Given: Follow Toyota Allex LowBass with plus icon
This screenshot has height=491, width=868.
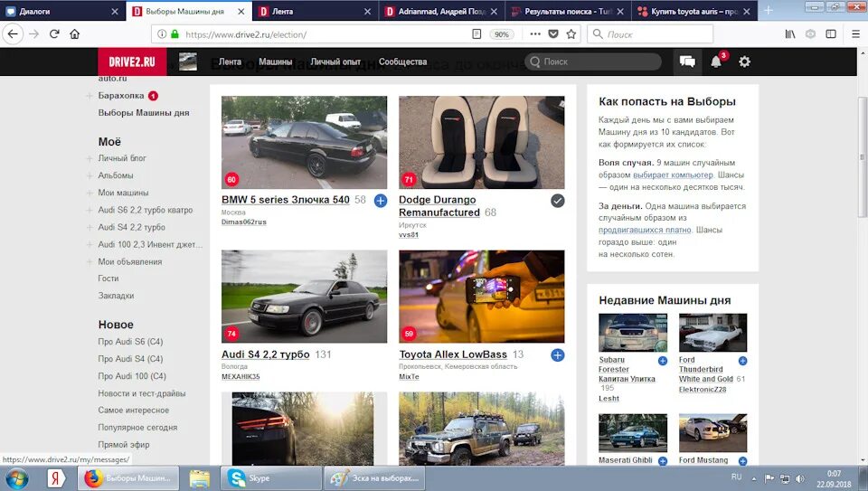Looking at the screenshot, I should click(558, 354).
